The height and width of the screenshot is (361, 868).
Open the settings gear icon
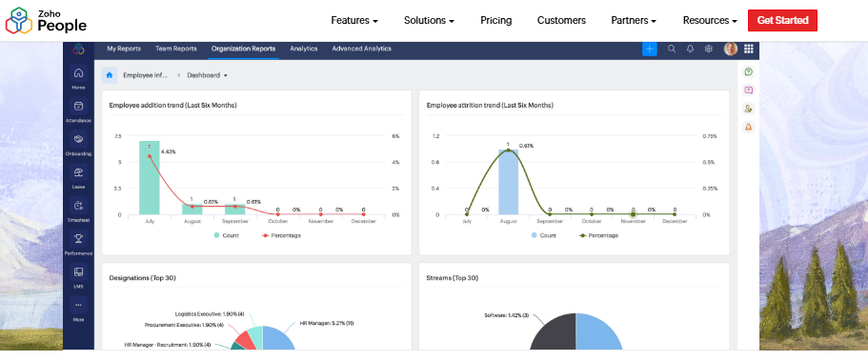coord(709,49)
